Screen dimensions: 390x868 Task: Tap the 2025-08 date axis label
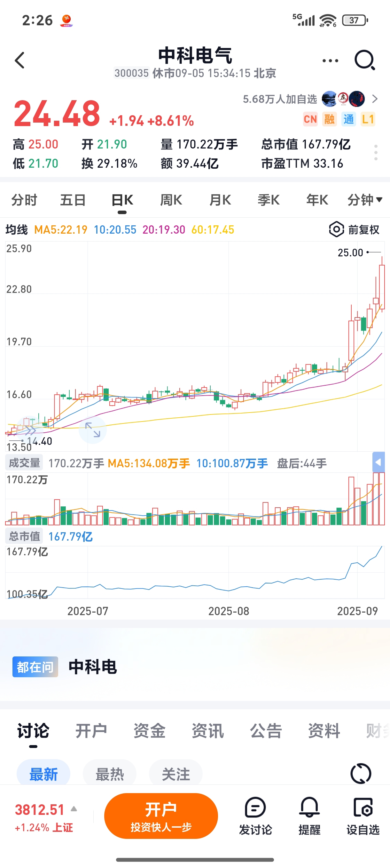pos(229,611)
